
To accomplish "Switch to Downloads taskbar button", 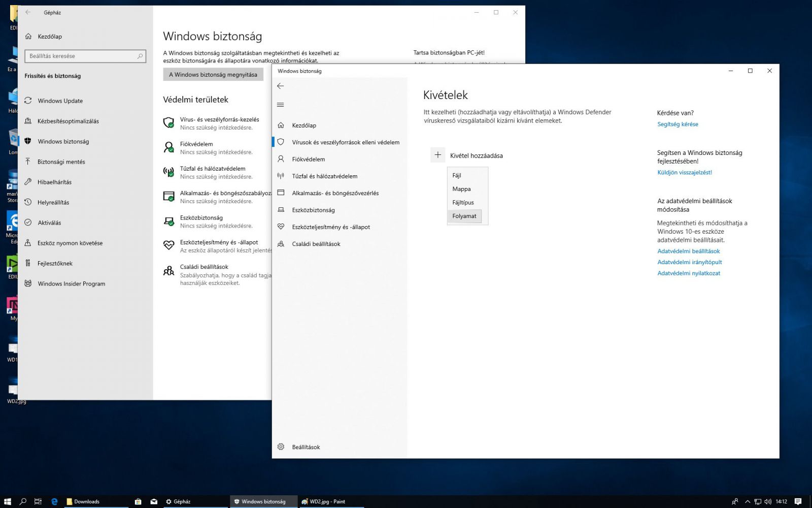I will pyautogui.click(x=96, y=501).
